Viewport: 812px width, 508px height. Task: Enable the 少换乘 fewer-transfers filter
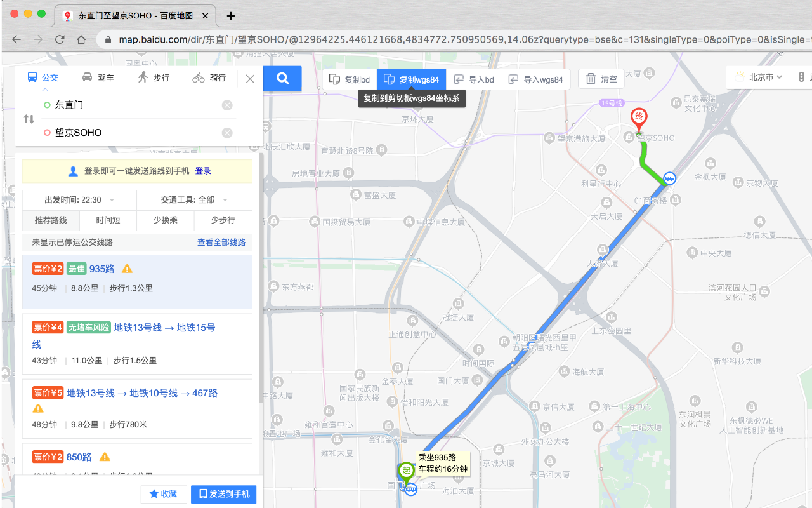coord(165,220)
